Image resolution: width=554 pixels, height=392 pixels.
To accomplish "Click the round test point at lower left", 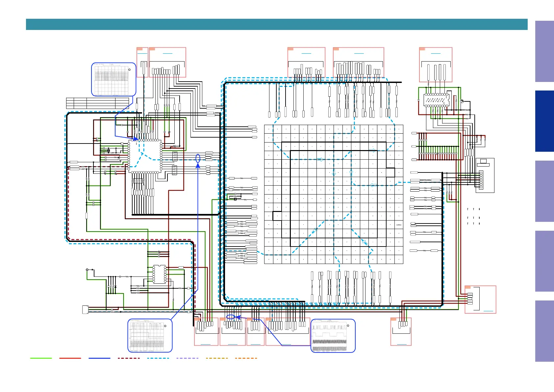I will tap(87, 270).
